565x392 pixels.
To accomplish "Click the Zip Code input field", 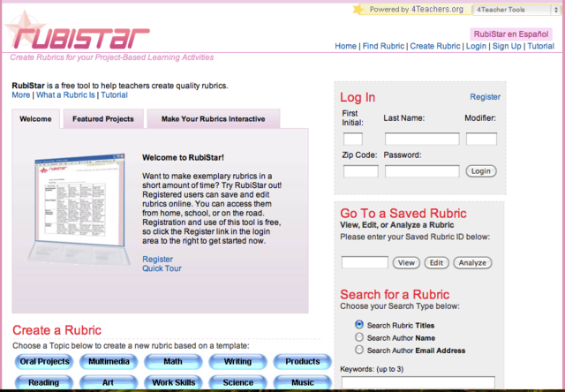I will (361, 171).
